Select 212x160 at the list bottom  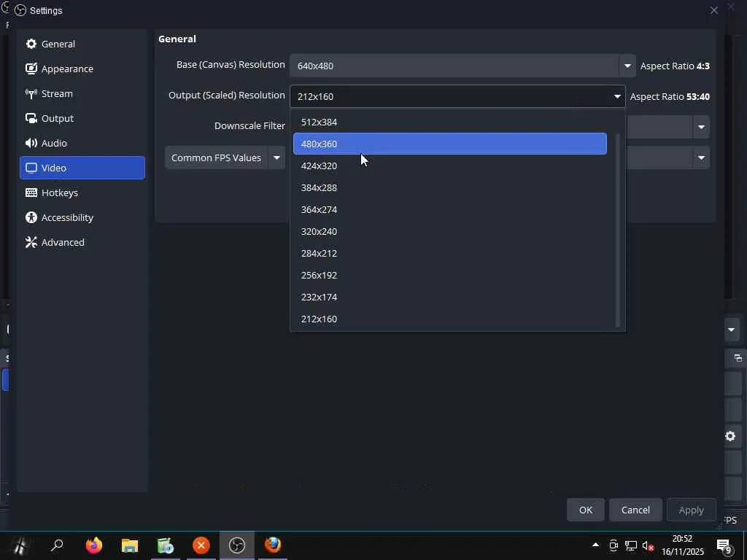coord(449,319)
